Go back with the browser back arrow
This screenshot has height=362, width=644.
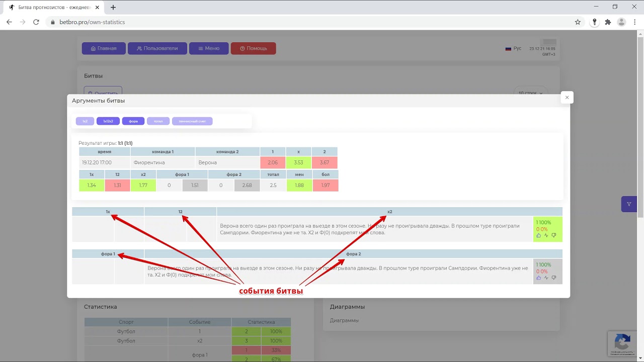click(9, 22)
